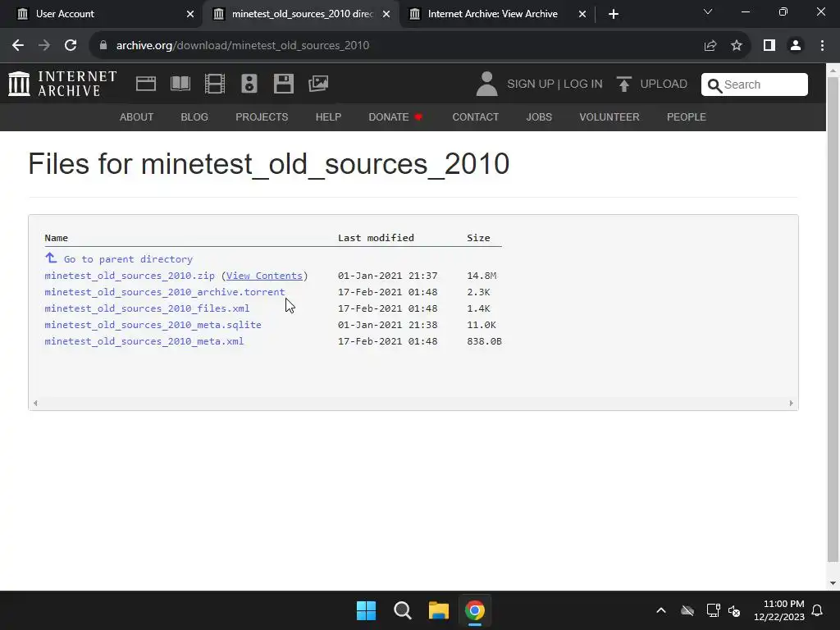Show hidden system tray icons

661,610
